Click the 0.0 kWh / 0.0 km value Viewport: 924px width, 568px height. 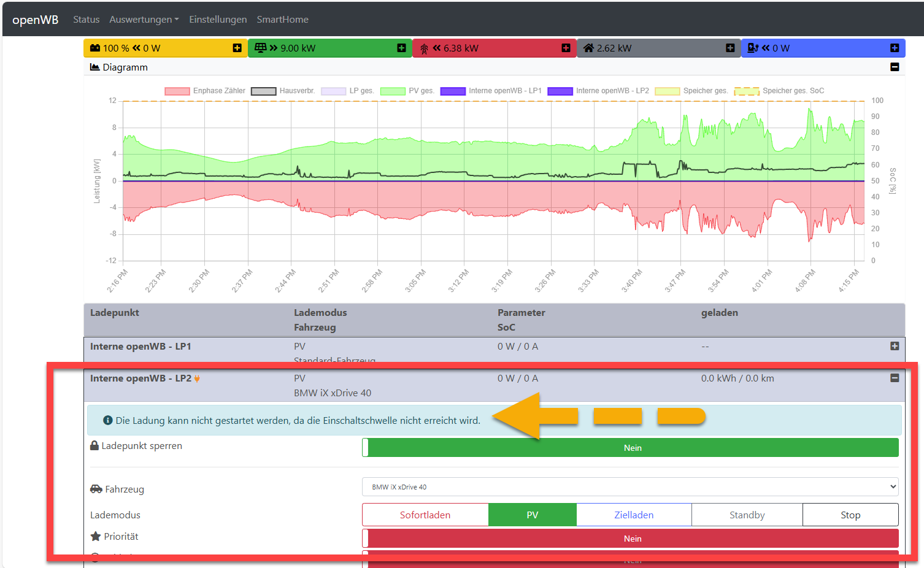[737, 378]
